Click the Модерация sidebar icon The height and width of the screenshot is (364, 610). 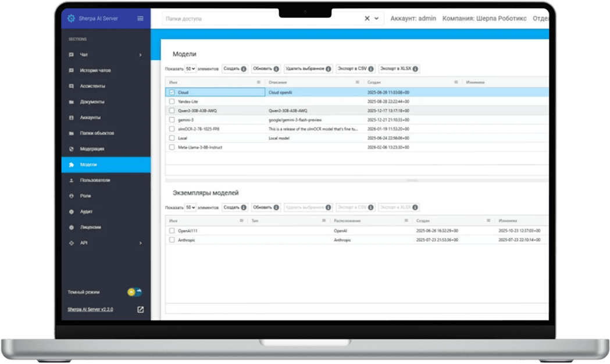pos(71,149)
